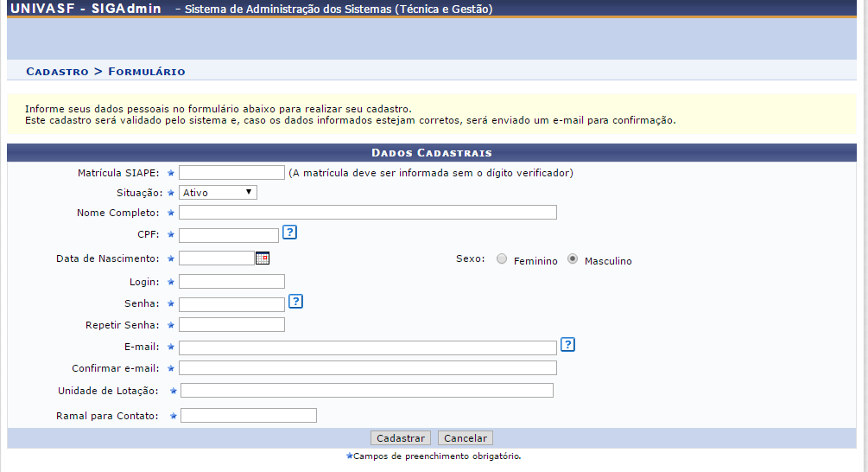This screenshot has width=868, height=472.
Task: Focus the Nome Completo text field
Action: click(x=367, y=213)
